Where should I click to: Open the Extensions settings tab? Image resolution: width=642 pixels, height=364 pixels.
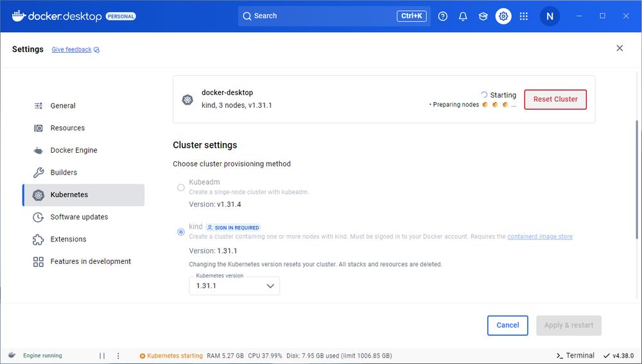pos(83,239)
